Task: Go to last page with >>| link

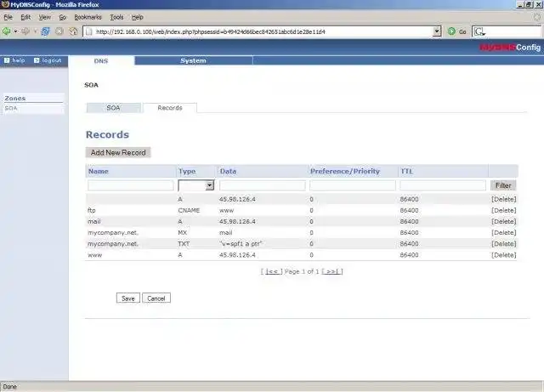Action: 332,271
